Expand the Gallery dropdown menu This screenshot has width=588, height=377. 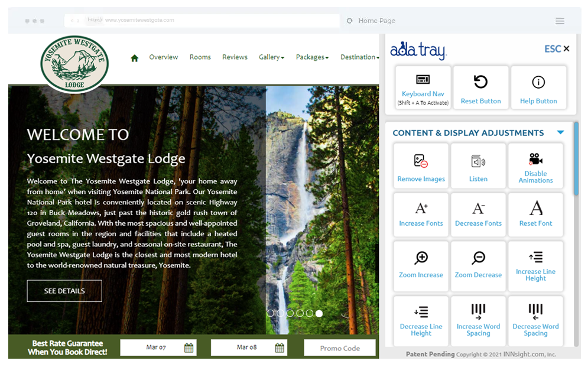271,57
